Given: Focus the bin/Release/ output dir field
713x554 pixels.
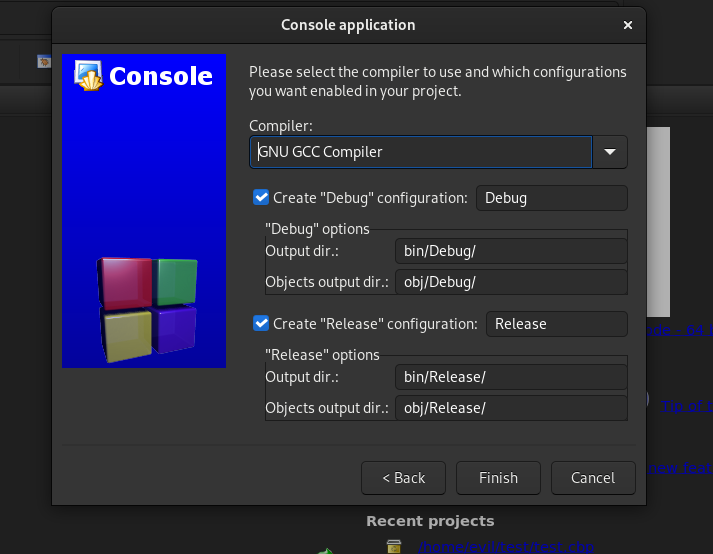Looking at the screenshot, I should coord(510,376).
